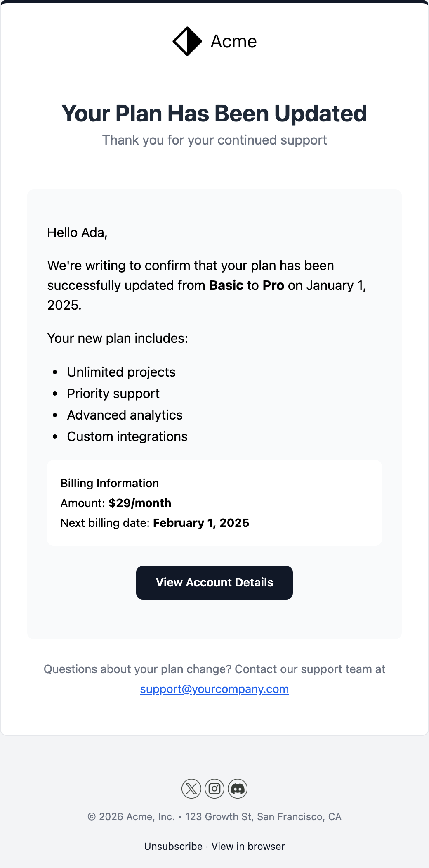
Task: Open the Instagram social icon
Action: 214,789
